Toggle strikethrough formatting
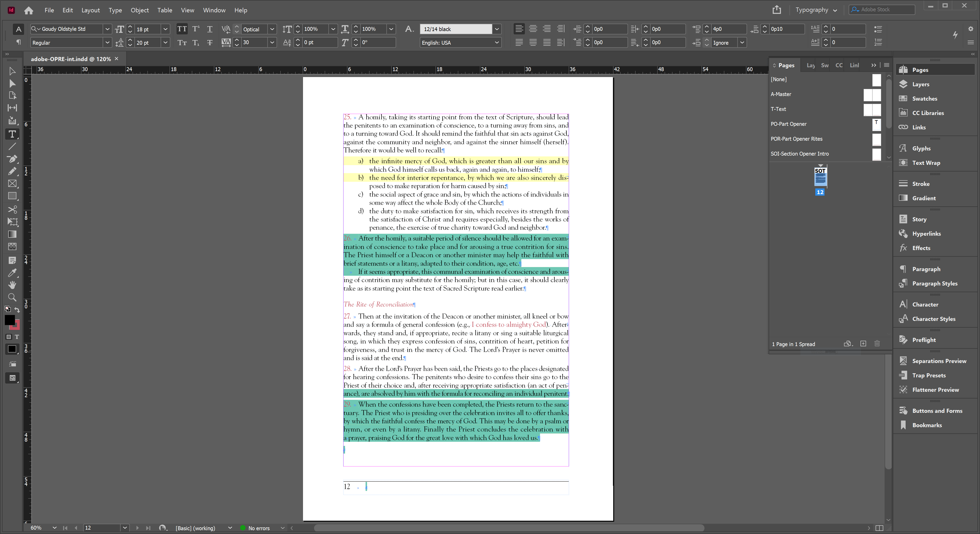980x534 pixels. (210, 43)
